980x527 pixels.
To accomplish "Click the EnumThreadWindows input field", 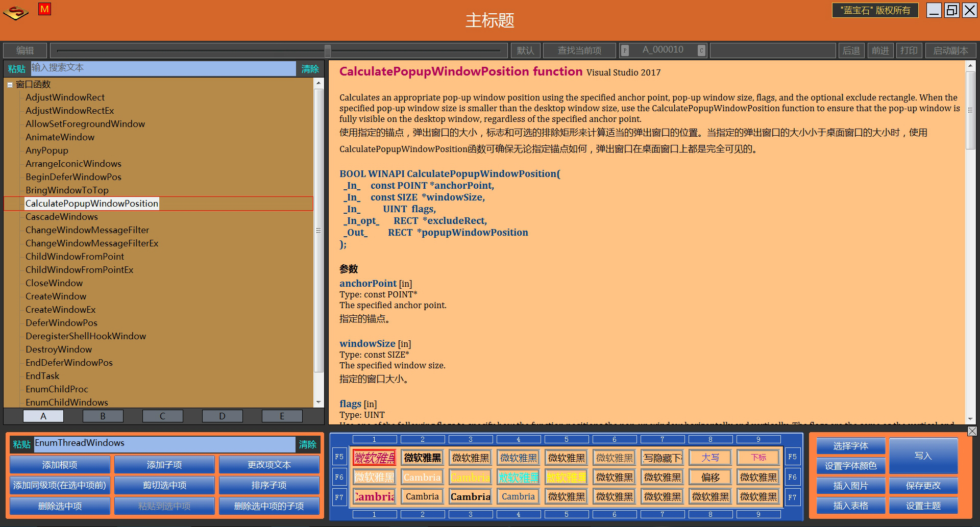I will (x=164, y=444).
